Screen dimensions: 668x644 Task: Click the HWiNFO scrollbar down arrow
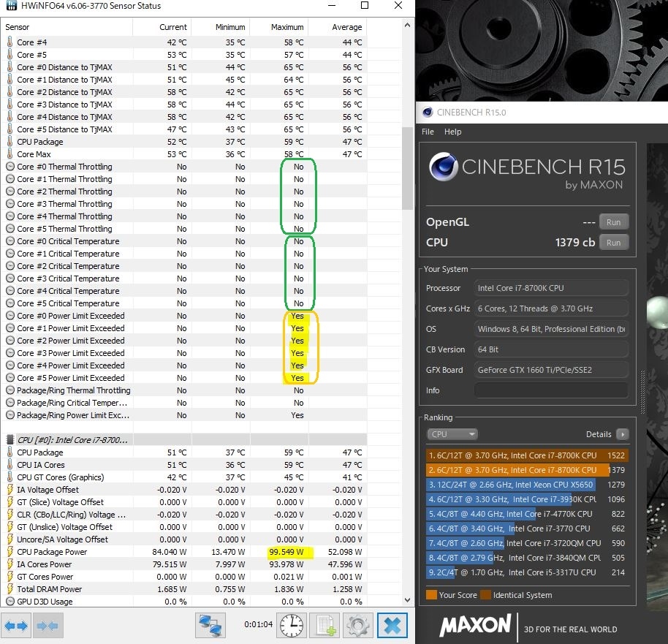click(x=407, y=600)
